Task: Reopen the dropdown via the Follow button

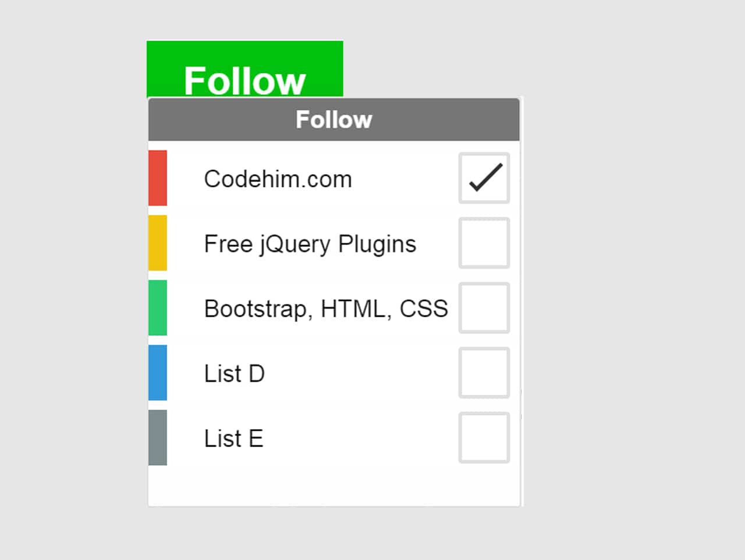Action: [x=244, y=70]
